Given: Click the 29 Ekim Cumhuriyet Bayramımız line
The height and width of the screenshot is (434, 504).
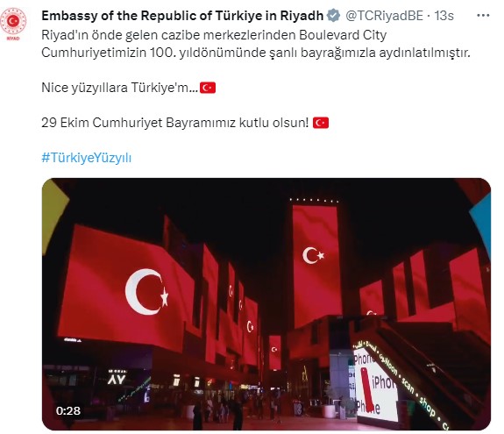Looking at the screenshot, I should pyautogui.click(x=174, y=123).
